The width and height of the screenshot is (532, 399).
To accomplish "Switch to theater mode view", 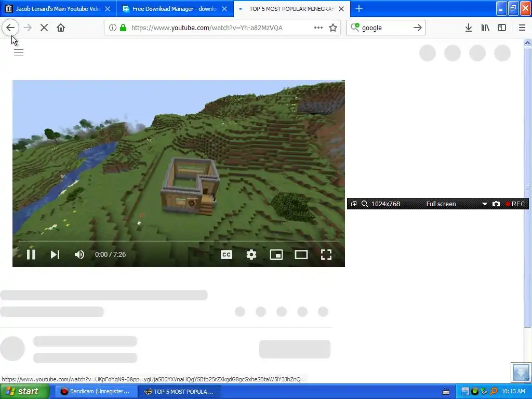I will 301,255.
